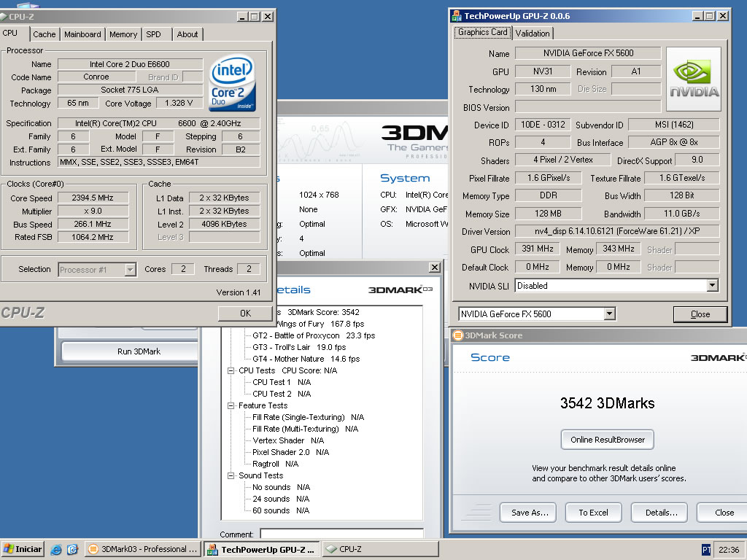Screen dimensions: 747x560
Task: Select GT4 - Mother Nature result row
Action: pyautogui.click(x=306, y=359)
